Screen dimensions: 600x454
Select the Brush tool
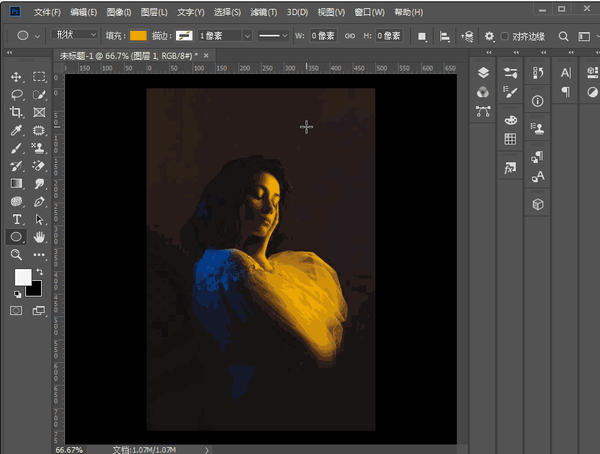[16, 148]
